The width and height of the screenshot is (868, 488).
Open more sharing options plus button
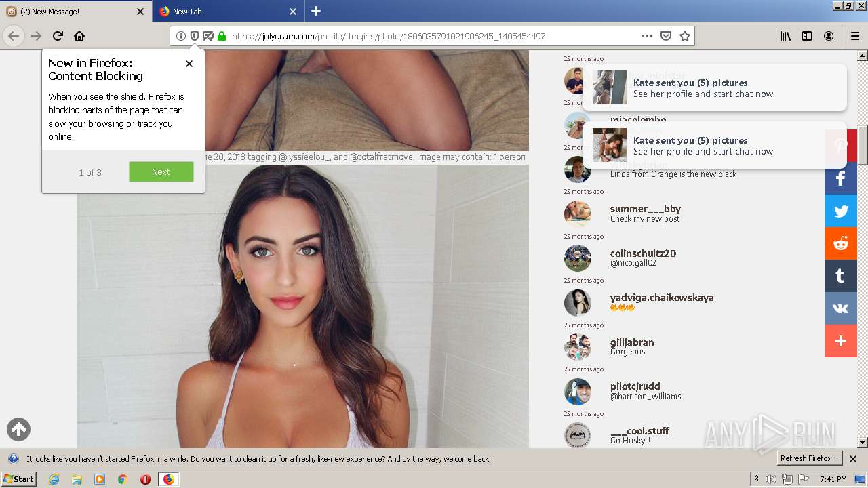[841, 342]
